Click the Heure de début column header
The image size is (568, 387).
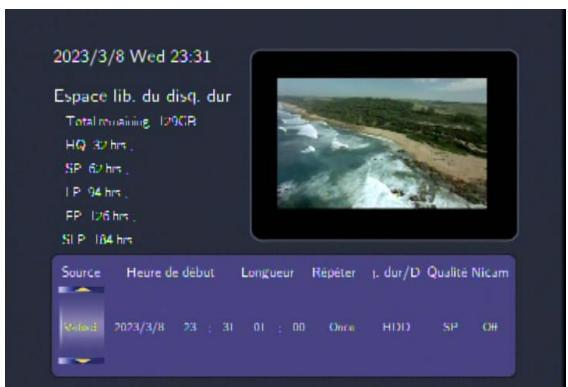pos(170,272)
